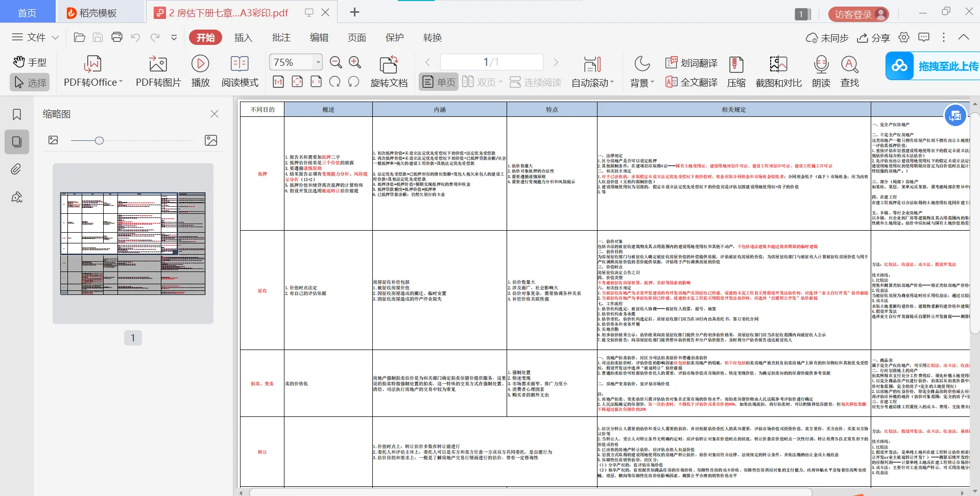Set view to actual size 1:1

click(278, 82)
